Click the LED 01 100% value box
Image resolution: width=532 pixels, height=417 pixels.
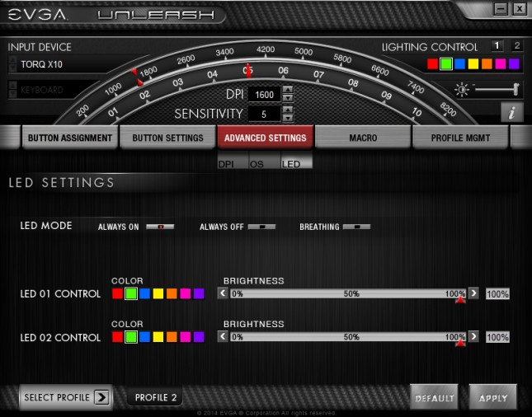[x=497, y=293]
